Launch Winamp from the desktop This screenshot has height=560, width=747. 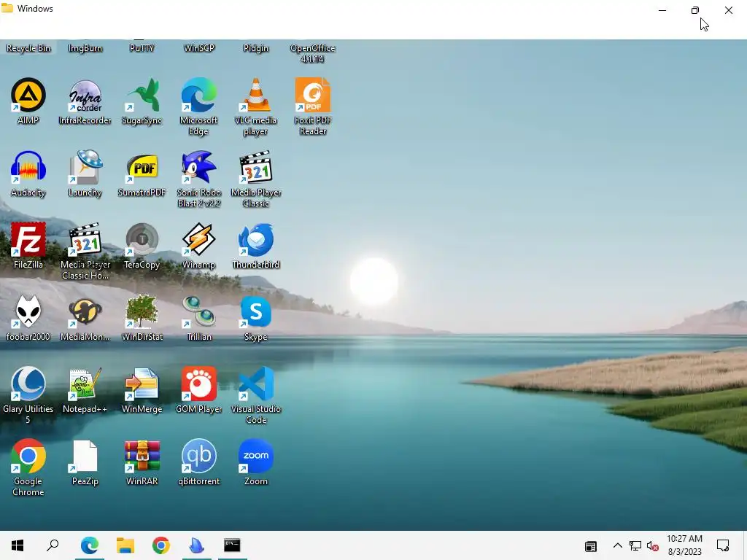198,246
